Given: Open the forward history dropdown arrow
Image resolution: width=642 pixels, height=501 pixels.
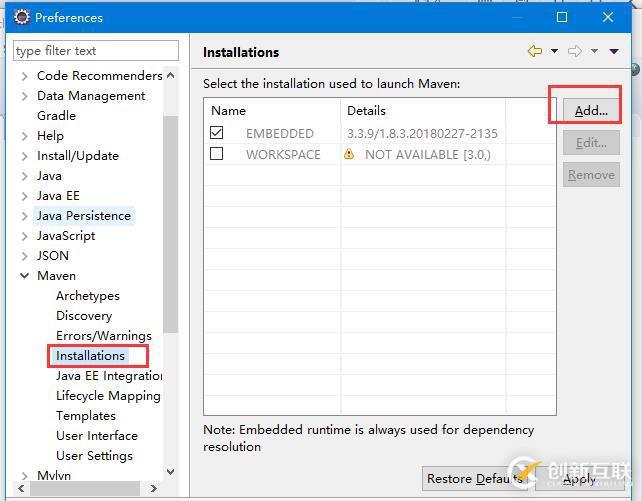Looking at the screenshot, I should coord(594,51).
